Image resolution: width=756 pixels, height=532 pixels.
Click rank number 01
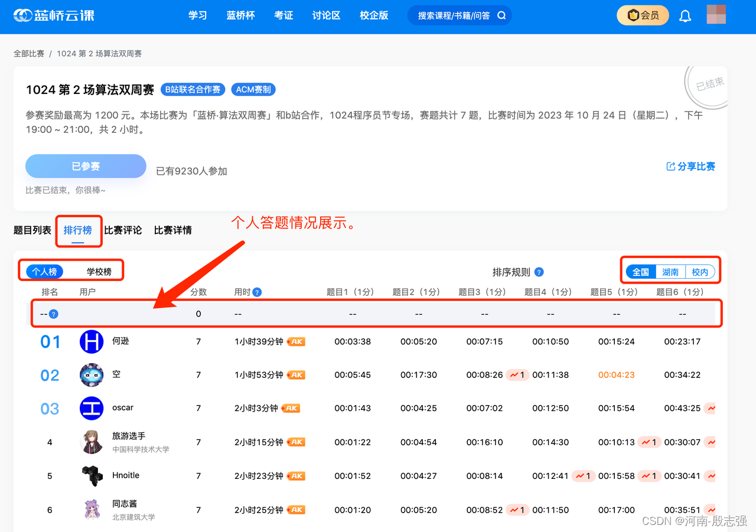[50, 342]
